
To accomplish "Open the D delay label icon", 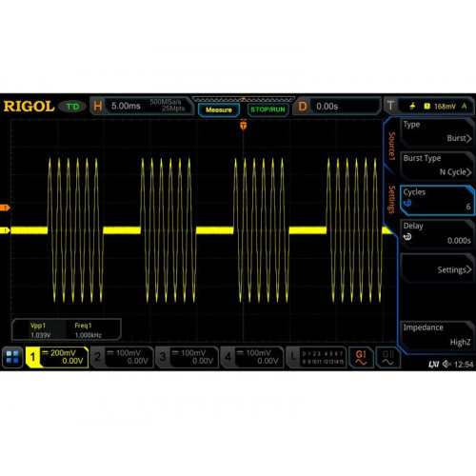I will point(303,106).
